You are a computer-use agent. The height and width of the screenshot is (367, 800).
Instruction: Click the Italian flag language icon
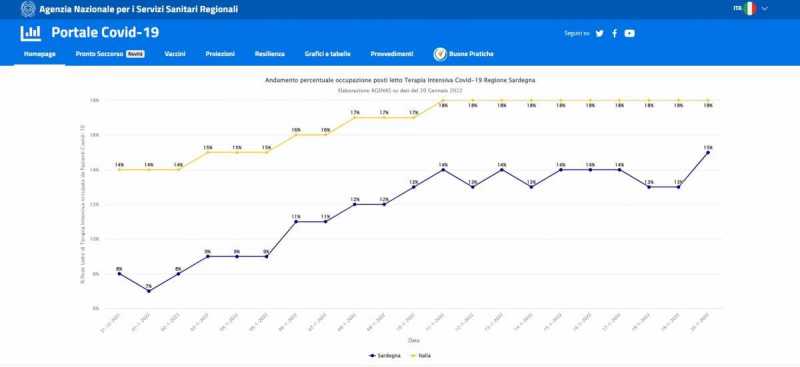[749, 9]
